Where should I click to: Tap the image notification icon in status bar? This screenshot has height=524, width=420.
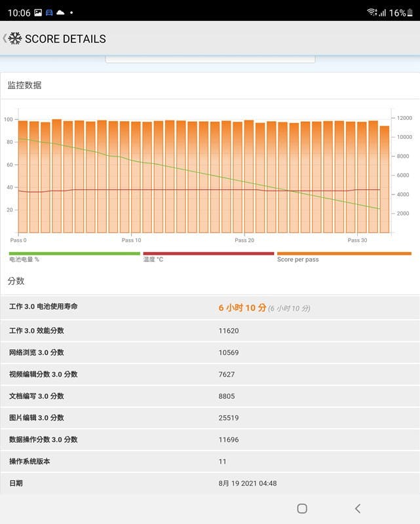click(x=38, y=12)
